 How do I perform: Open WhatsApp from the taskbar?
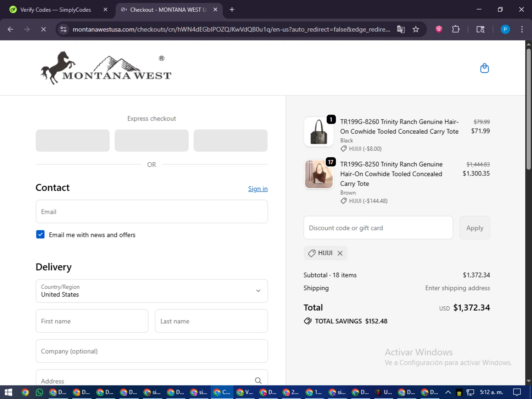[39, 392]
